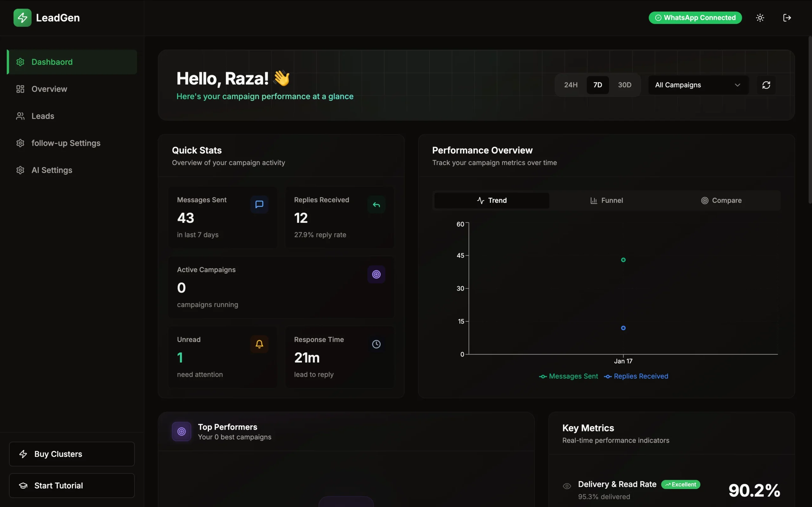
Task: Select the 30D time range
Action: (625, 85)
